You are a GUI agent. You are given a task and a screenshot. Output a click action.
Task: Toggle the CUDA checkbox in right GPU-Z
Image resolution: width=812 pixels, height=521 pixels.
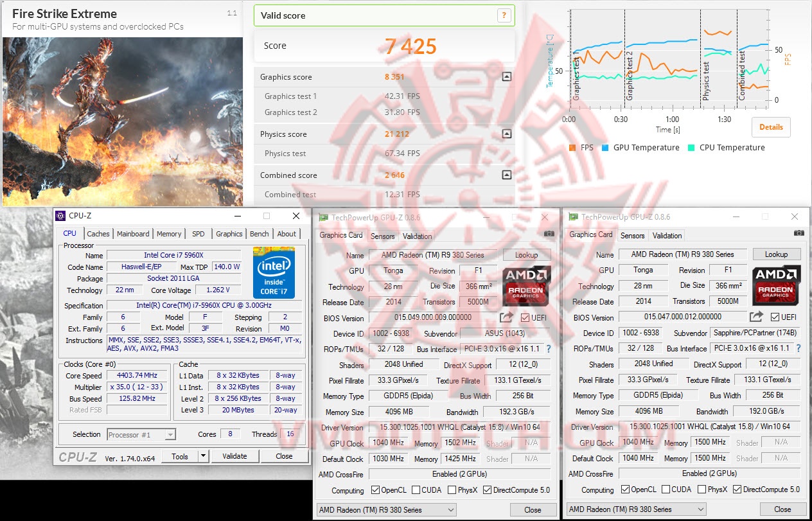click(666, 490)
